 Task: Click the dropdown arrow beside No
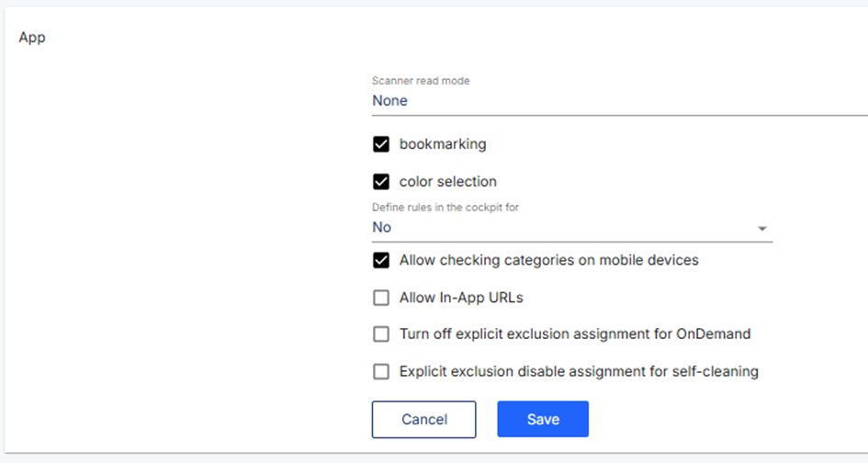(762, 228)
